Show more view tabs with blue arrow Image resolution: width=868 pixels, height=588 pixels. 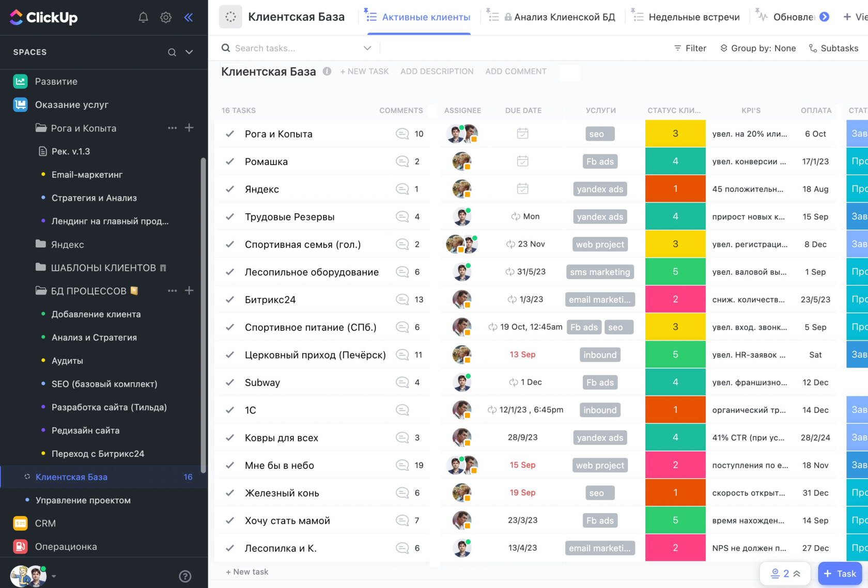(x=824, y=17)
